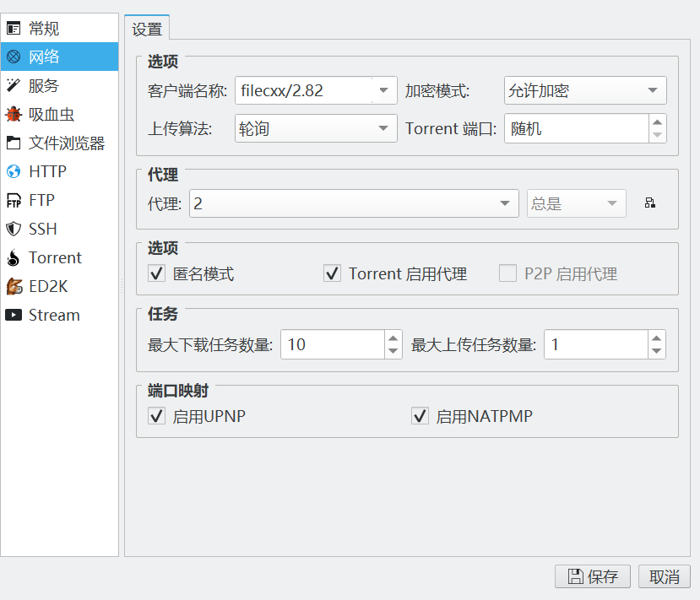700x600 pixels.
Task: Open the FTP settings page
Action: tap(59, 200)
